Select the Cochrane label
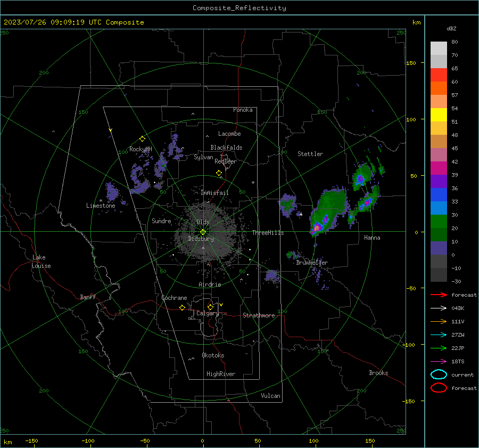 (x=174, y=298)
